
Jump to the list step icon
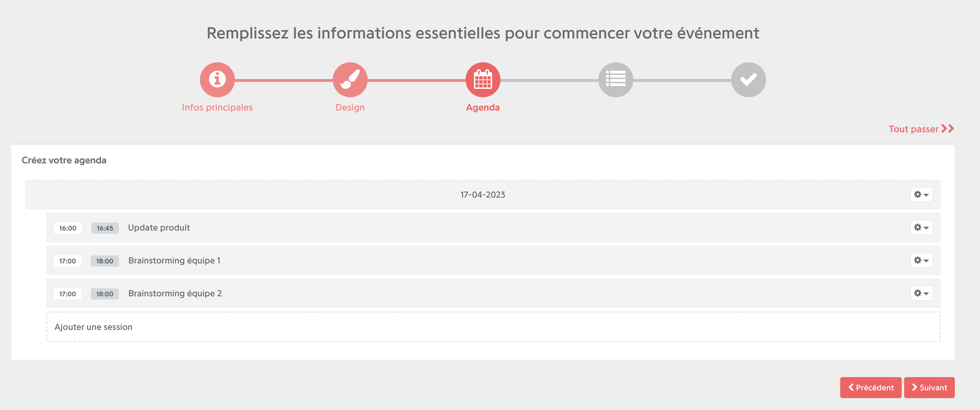pos(615,79)
